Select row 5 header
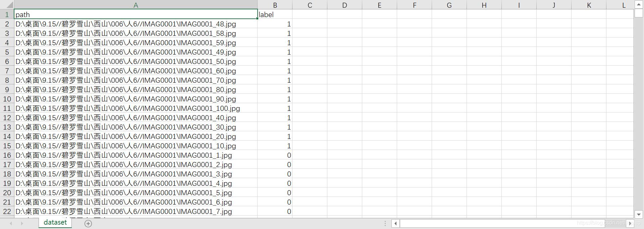 pos(7,52)
